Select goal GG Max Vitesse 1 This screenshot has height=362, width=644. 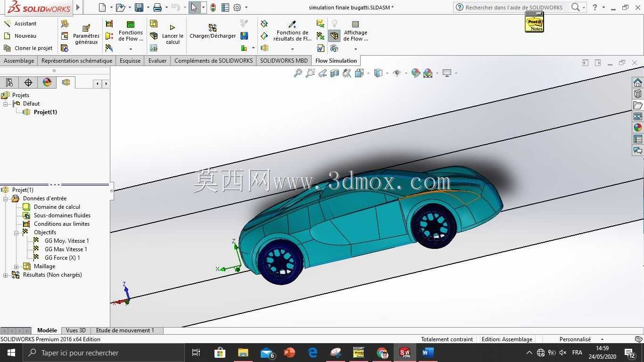[x=66, y=249]
